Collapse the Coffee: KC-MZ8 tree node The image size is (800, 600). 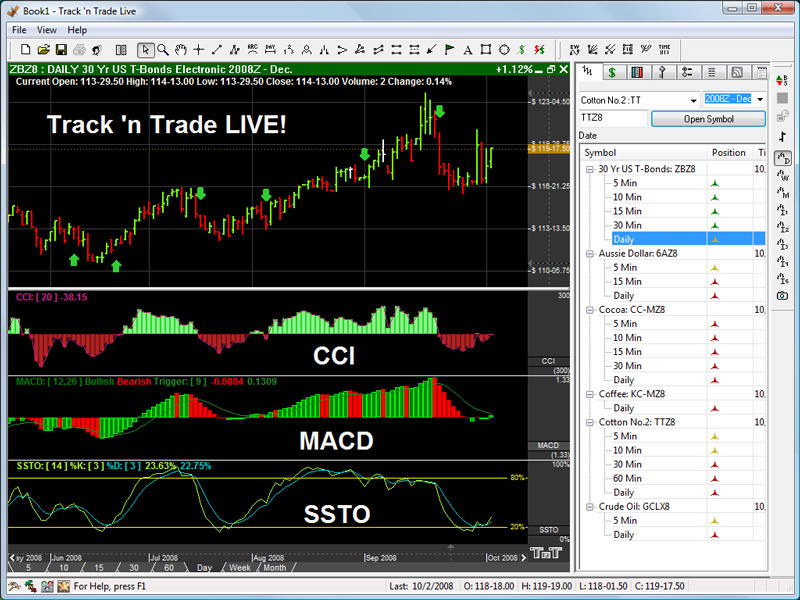click(x=589, y=394)
